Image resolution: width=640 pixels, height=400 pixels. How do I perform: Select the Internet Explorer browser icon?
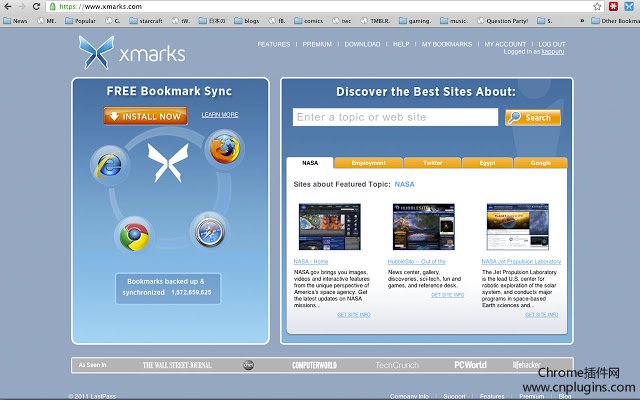click(109, 165)
